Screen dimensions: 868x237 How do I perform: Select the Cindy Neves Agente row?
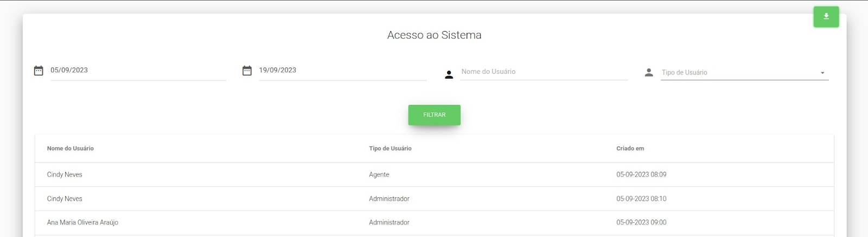pos(434,174)
